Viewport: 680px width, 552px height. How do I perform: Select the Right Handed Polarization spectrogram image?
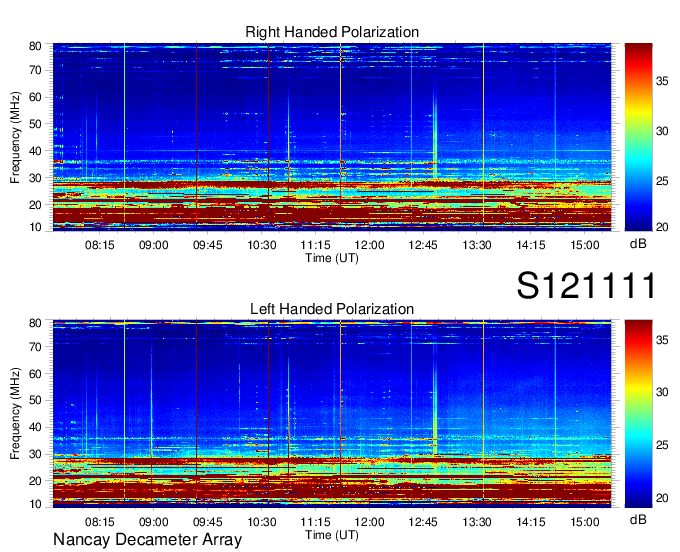tap(332, 136)
